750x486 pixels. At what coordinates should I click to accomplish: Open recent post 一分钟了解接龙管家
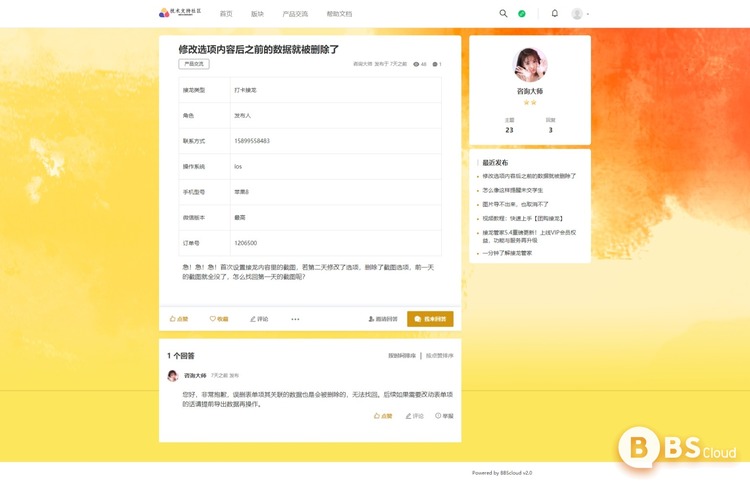[x=507, y=253]
